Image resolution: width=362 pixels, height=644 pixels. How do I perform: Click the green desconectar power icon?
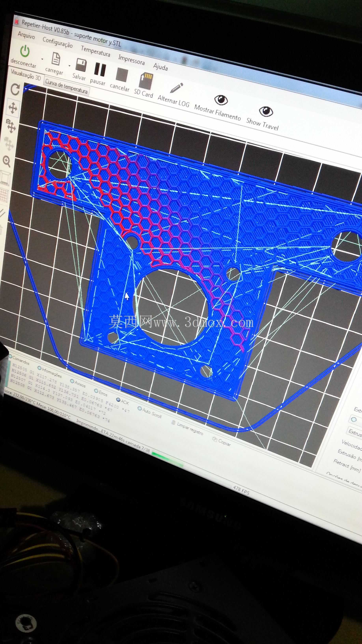tap(25, 51)
